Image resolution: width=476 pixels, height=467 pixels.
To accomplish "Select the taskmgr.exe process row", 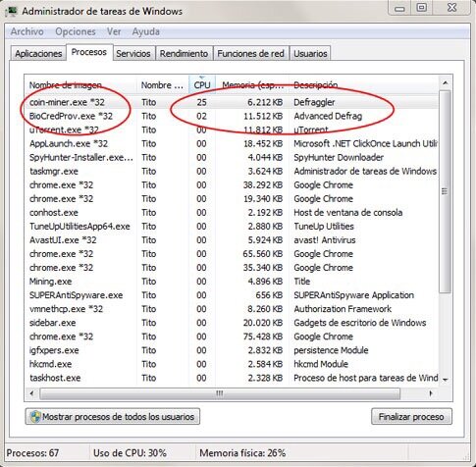I will click(232, 172).
